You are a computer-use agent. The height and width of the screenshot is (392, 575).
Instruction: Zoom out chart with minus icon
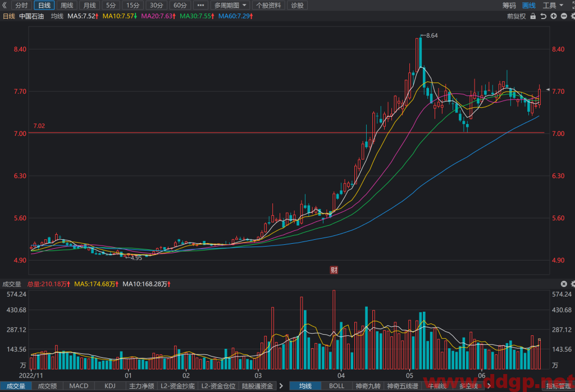tap(564, 16)
